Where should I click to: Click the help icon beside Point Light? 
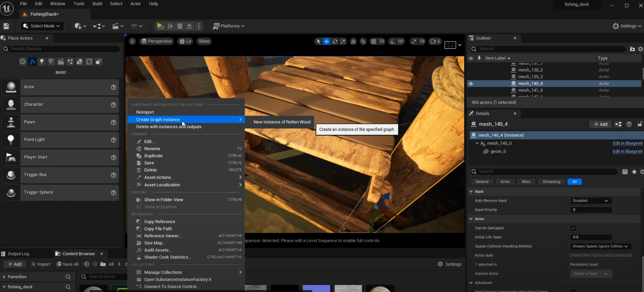click(x=113, y=140)
